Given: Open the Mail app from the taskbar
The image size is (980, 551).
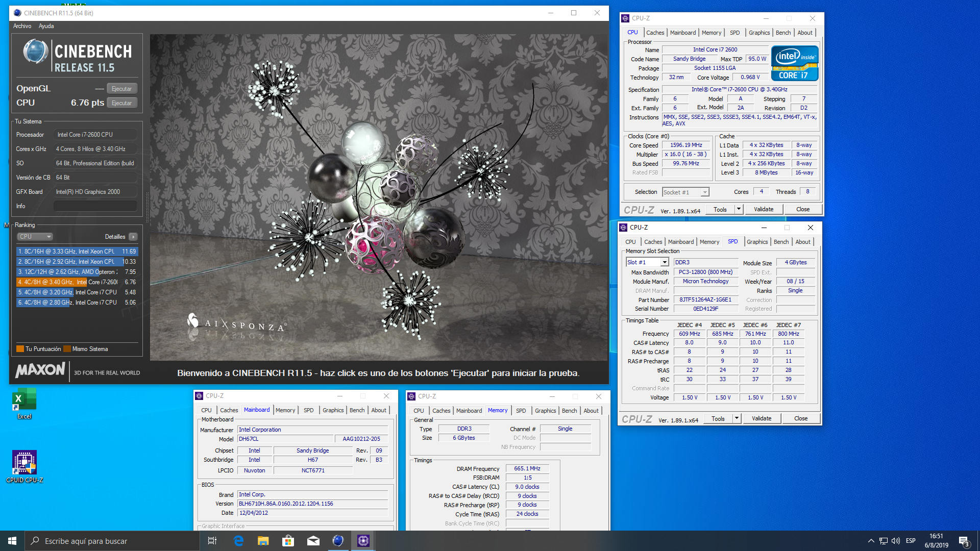Looking at the screenshot, I should coord(313,541).
